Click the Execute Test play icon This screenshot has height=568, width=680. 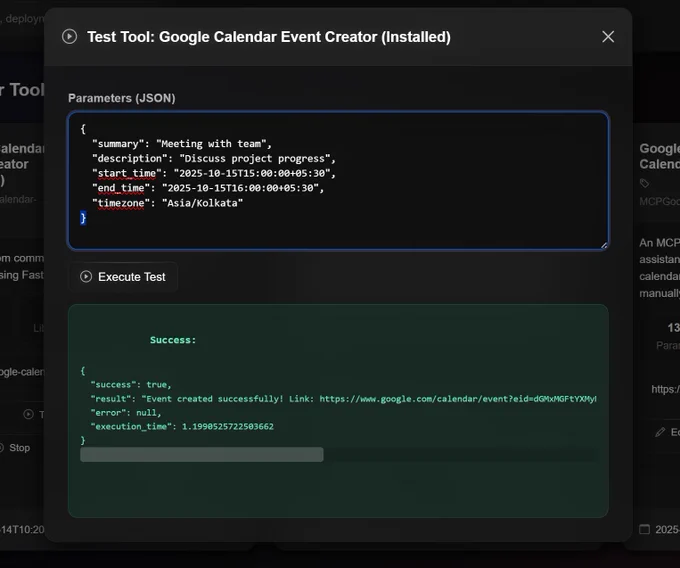coord(86,277)
